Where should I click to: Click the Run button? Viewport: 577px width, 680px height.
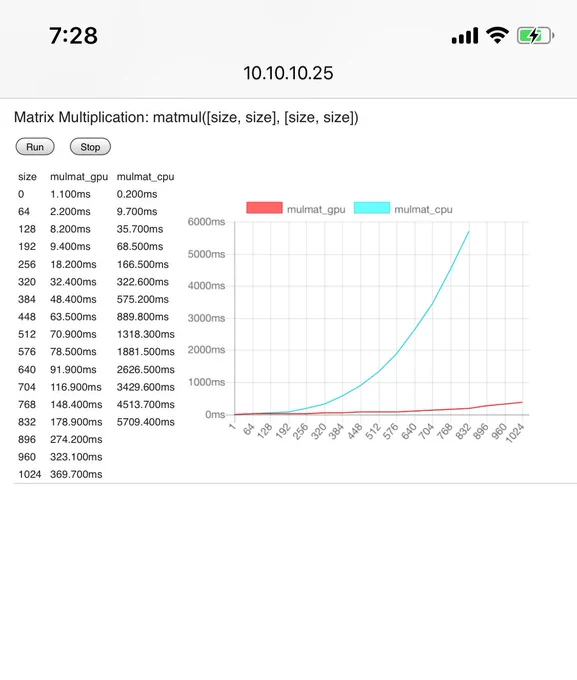[35, 147]
